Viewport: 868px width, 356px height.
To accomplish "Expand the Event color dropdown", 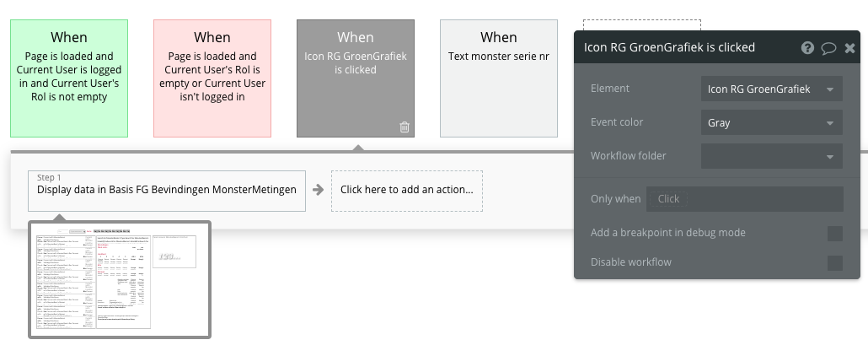I will 771,122.
